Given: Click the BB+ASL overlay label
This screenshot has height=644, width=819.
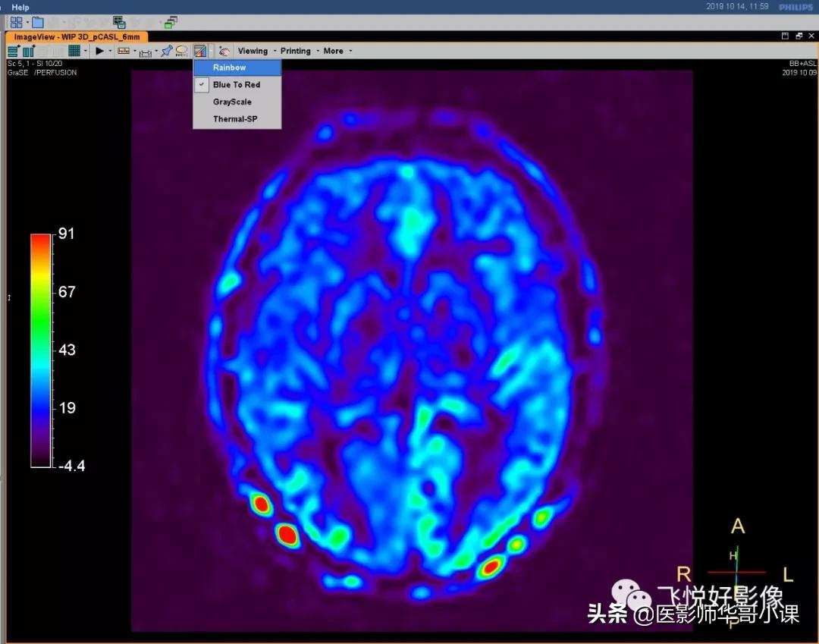Looking at the screenshot, I should [803, 63].
